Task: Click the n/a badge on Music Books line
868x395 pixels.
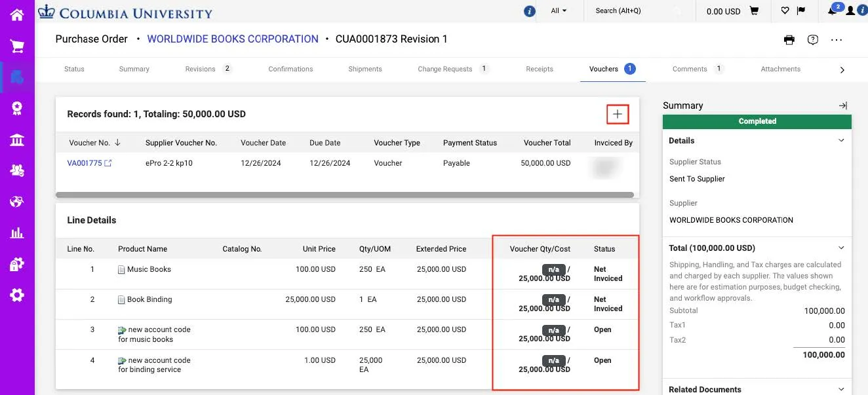Action: coord(553,269)
